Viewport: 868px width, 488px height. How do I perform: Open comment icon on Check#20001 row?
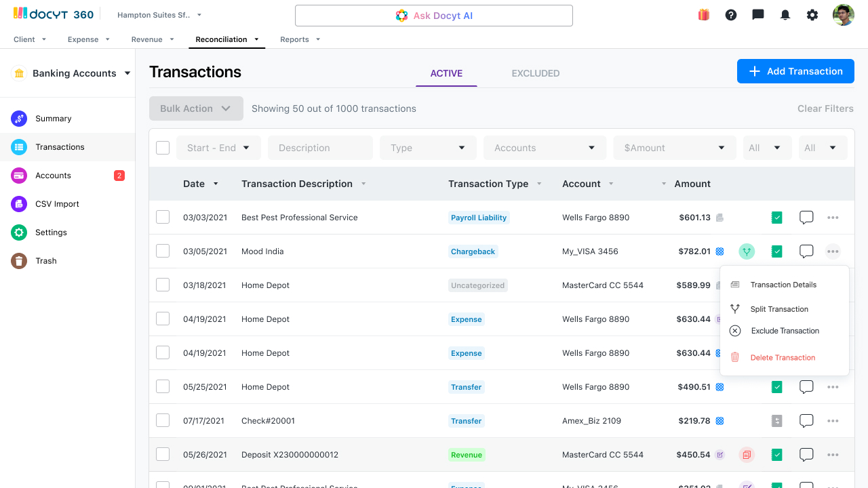point(806,421)
